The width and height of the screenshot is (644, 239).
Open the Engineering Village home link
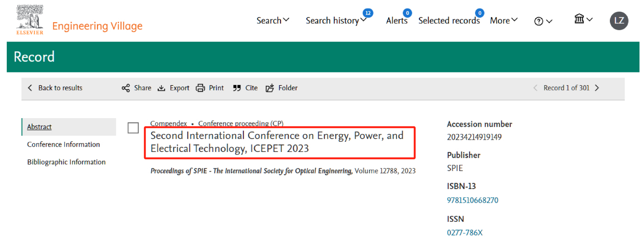pyautogui.click(x=97, y=26)
